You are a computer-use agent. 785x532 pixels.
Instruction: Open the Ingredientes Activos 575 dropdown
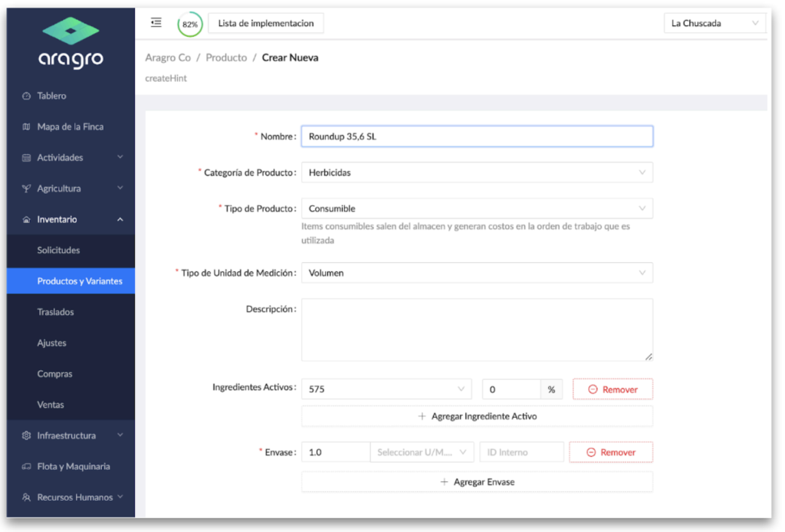point(386,389)
